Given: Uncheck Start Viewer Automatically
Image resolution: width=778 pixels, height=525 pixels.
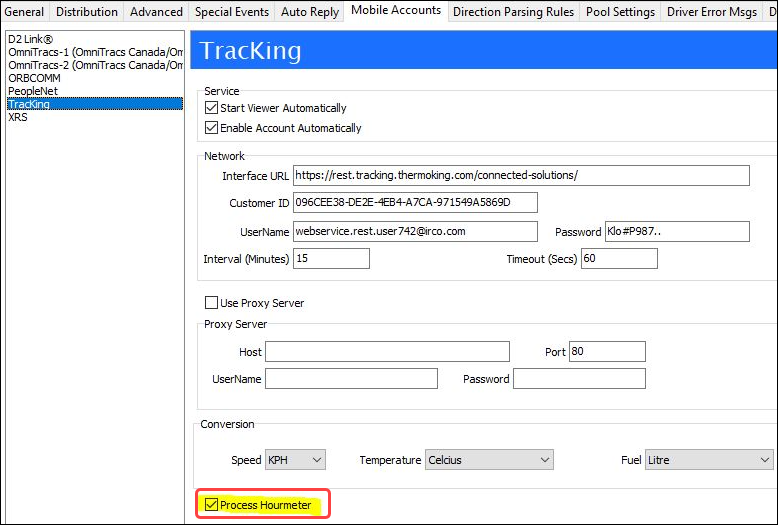Looking at the screenshot, I should (x=211, y=108).
